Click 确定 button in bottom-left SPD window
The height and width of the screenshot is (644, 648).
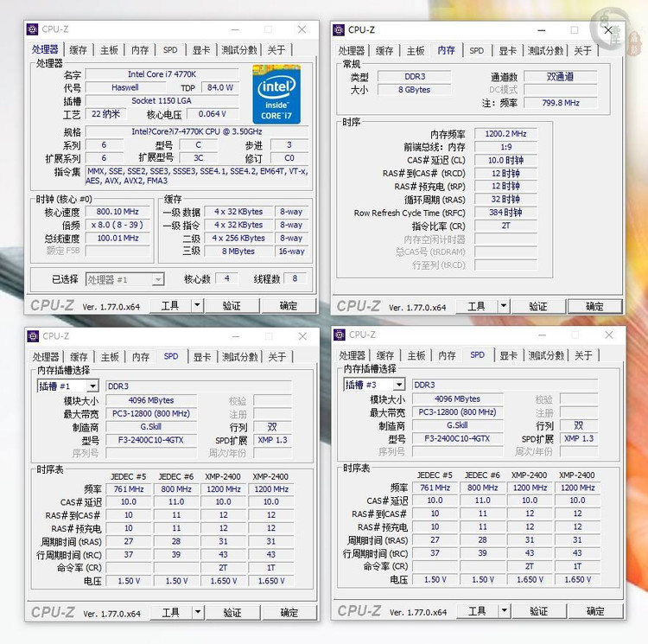point(289,612)
